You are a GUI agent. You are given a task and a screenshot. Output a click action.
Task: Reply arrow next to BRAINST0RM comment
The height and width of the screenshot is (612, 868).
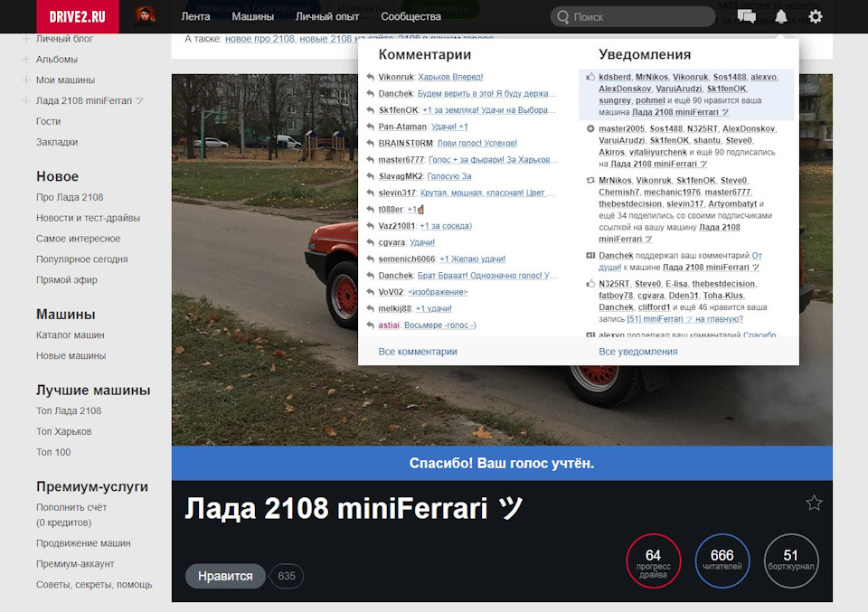(371, 144)
